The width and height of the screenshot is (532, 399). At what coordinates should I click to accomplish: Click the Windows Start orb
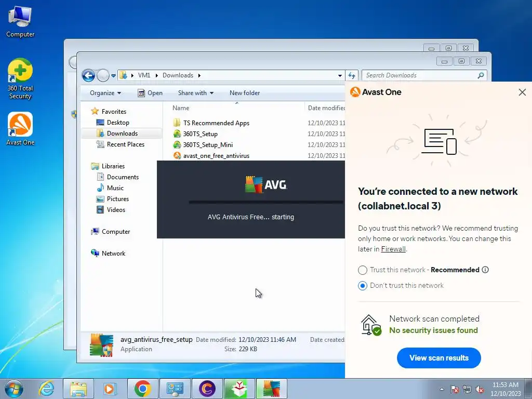pos(14,389)
